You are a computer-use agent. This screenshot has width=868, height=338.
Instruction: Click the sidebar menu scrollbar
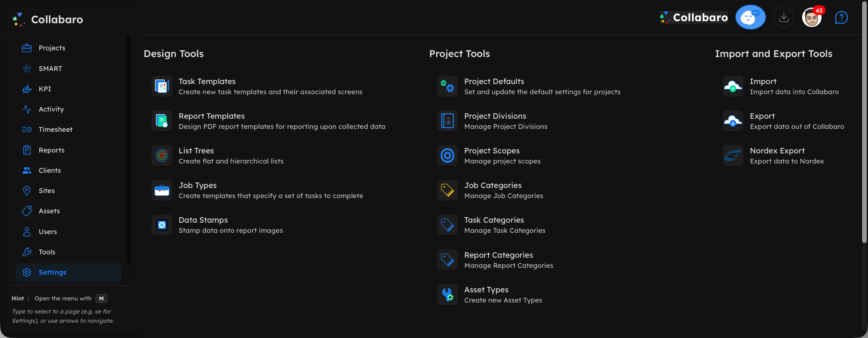click(x=128, y=150)
